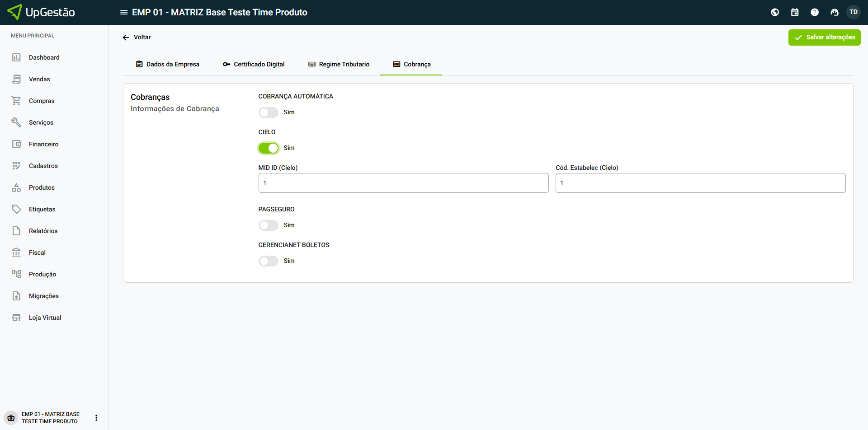Click the Compras shopping cart icon
The width and height of the screenshot is (868, 430).
click(16, 101)
